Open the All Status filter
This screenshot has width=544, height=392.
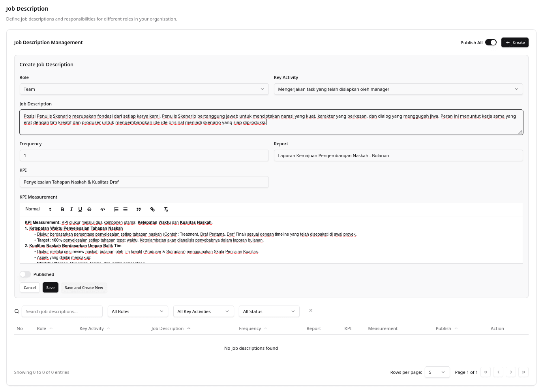pyautogui.click(x=269, y=311)
